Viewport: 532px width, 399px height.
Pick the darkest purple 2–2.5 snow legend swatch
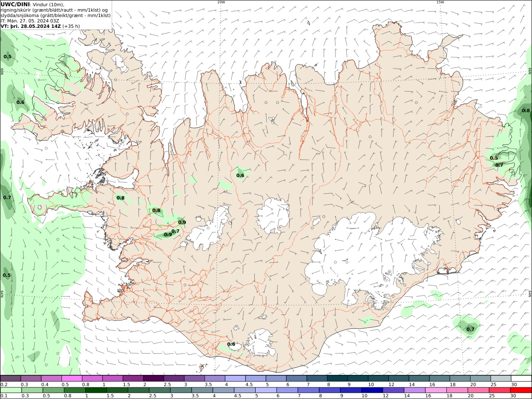click(x=153, y=378)
